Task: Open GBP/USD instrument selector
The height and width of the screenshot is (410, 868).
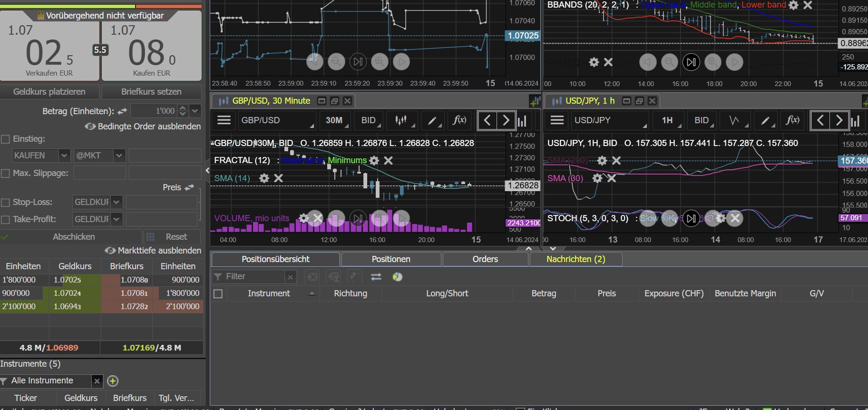Action: click(277, 120)
